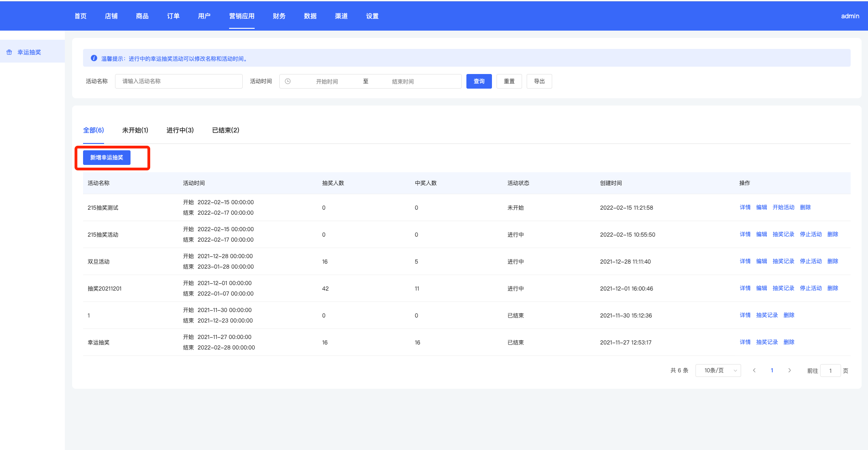
Task: Click 停止活动 for 双旦活动 row
Action: [x=810, y=261]
